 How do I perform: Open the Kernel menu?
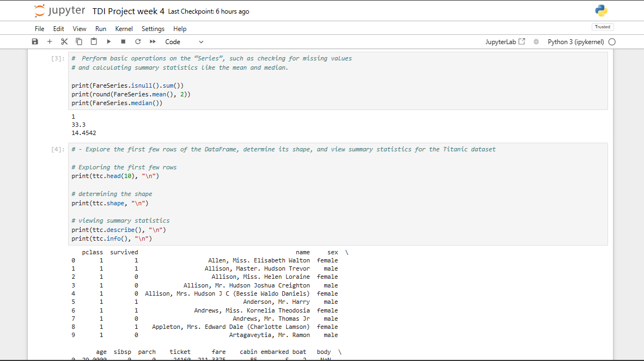point(124,29)
